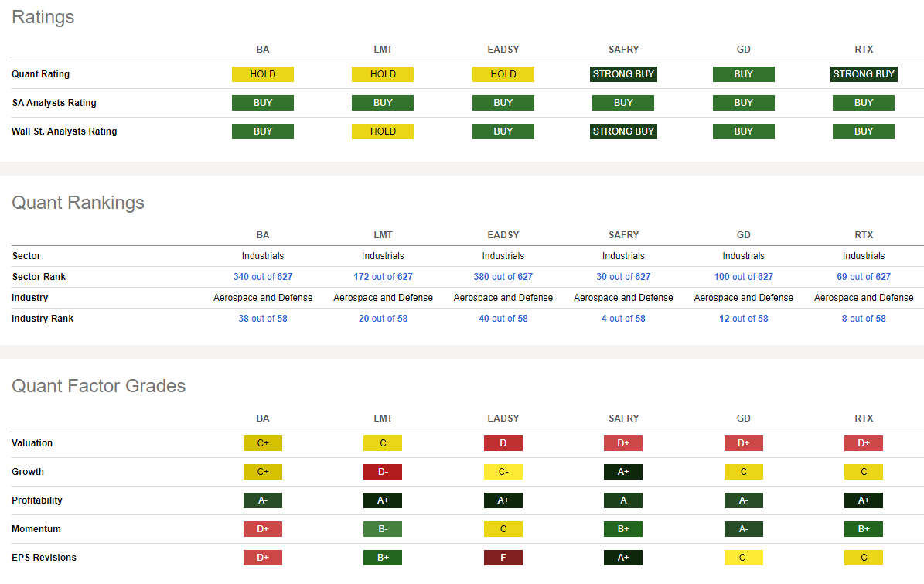Click SAFRY's sector rank 30 out of 627

tap(623, 277)
